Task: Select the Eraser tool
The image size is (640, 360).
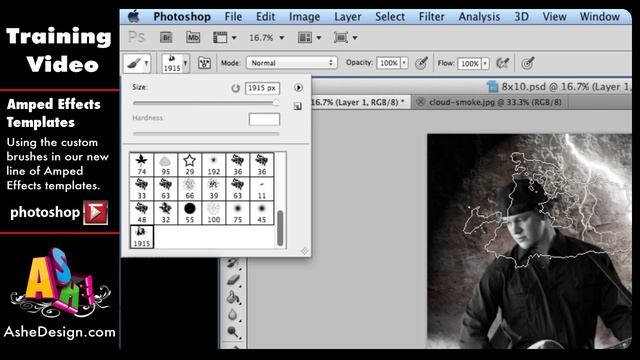Action: pyautogui.click(x=233, y=280)
